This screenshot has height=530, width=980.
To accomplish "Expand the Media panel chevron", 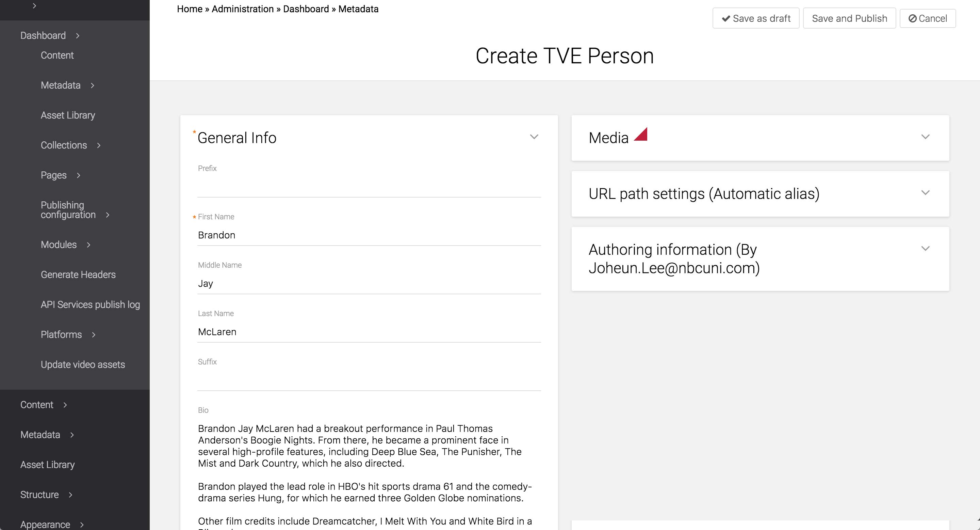I will click(x=925, y=137).
